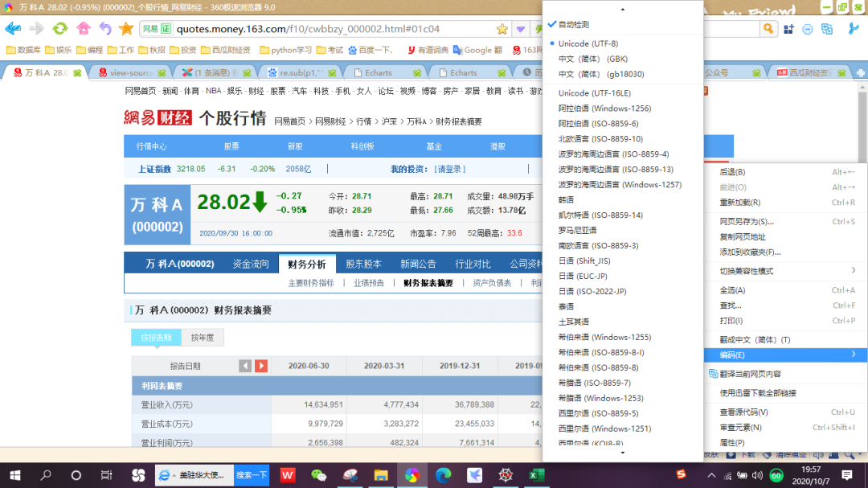Open WeChat from taskbar

(x=319, y=475)
